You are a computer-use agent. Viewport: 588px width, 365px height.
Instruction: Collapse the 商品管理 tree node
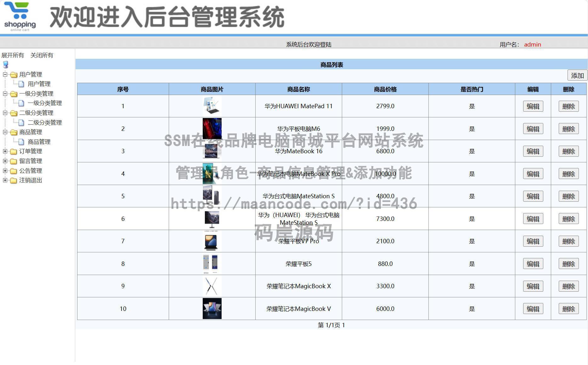coord(5,132)
